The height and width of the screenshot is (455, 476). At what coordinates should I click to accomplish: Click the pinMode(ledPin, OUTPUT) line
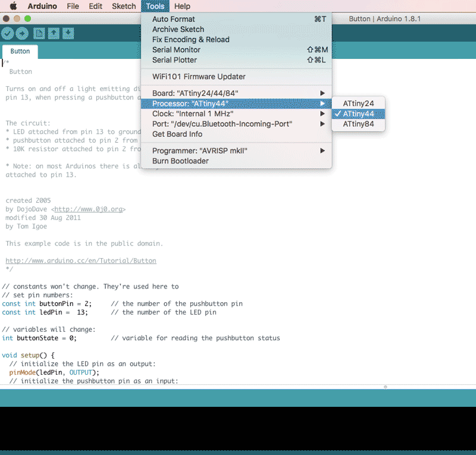coord(54,372)
